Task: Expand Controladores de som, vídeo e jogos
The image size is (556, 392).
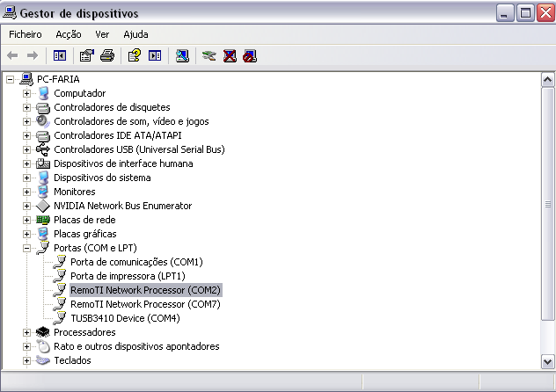Action: [26, 121]
